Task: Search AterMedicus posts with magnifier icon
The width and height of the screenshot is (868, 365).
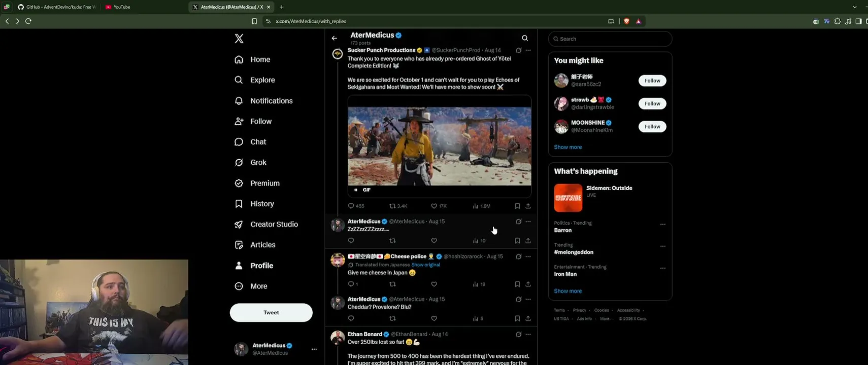Action: click(525, 38)
